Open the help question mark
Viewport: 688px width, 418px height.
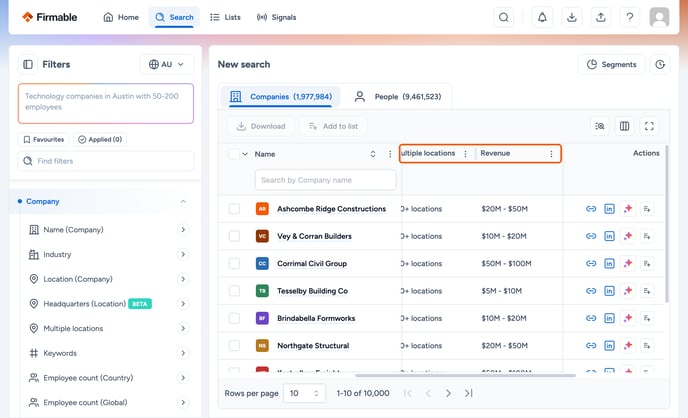[630, 17]
